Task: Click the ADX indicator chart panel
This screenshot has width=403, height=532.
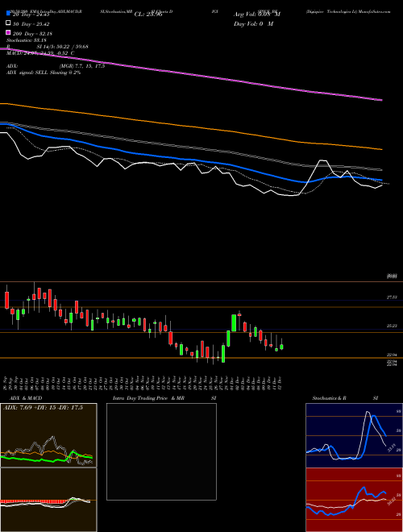Action: (x=48, y=435)
